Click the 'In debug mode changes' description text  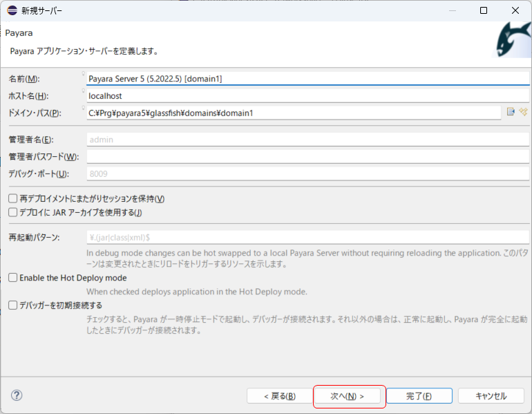[307, 258]
